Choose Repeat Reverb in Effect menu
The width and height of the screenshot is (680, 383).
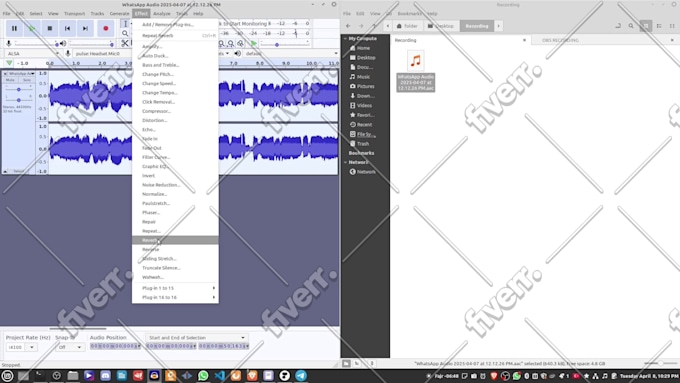(175, 36)
